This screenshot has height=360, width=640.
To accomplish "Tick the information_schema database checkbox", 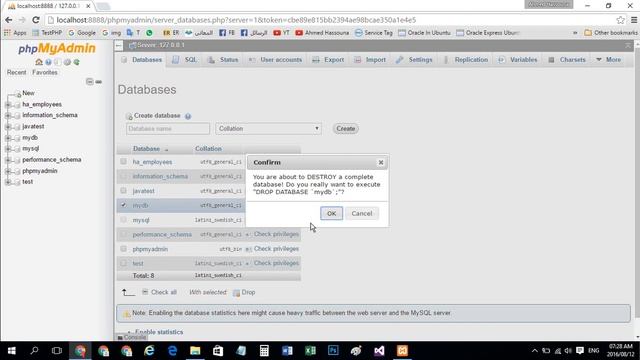I will coord(123,176).
